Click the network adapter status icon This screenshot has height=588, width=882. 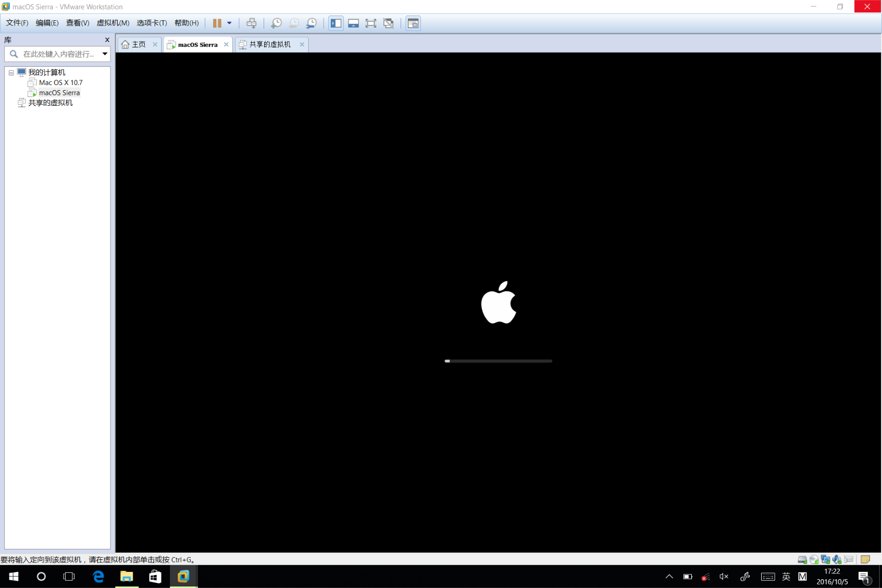[825, 559]
